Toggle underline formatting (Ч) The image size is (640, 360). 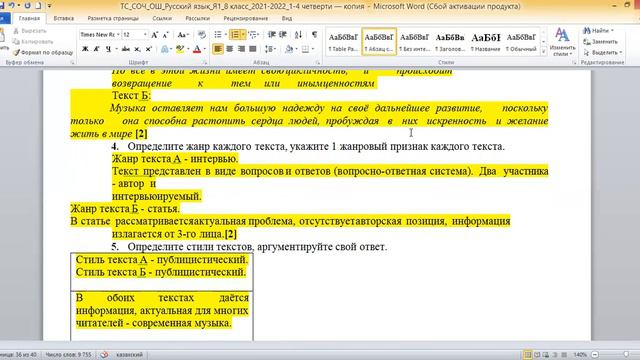[x=108, y=49]
